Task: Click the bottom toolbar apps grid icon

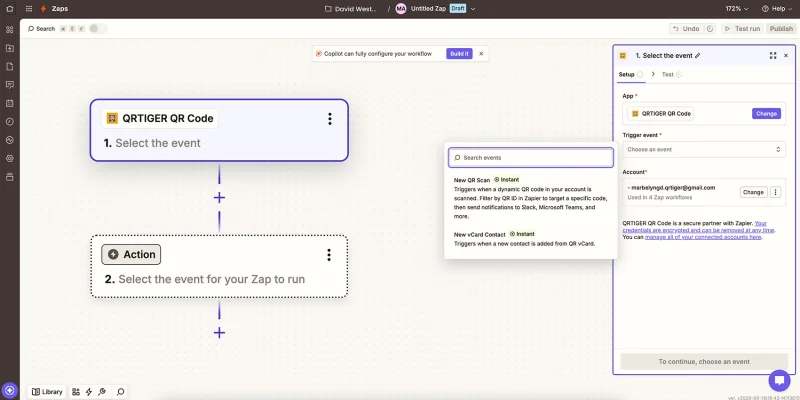Action: click(x=76, y=392)
